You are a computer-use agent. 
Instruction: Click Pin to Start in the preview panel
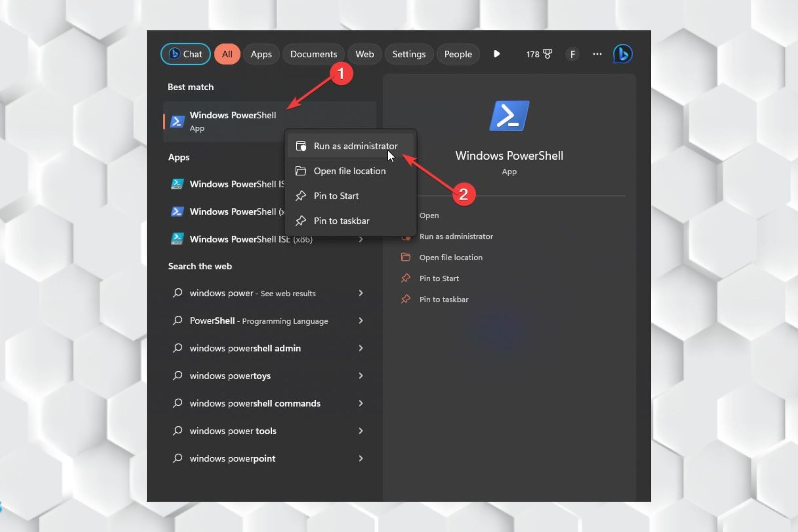point(439,278)
